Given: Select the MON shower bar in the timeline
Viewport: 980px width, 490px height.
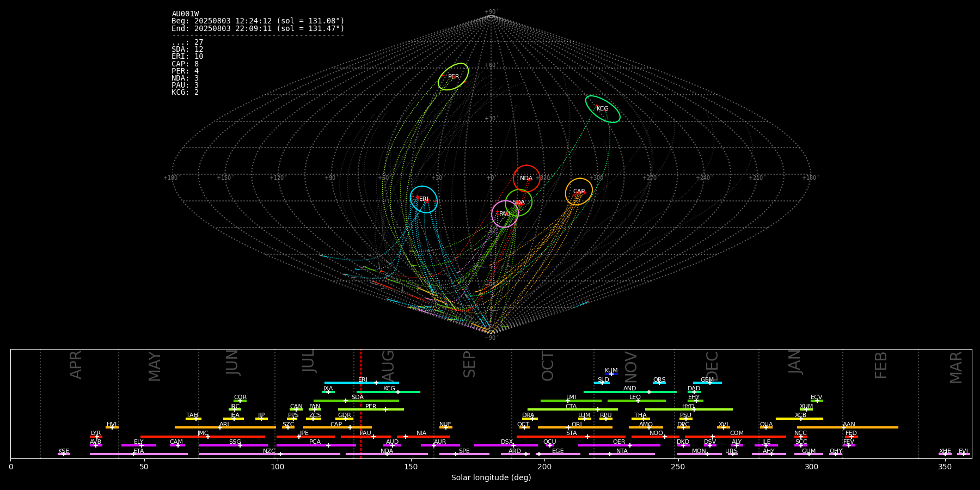Looking at the screenshot, I should [700, 454].
